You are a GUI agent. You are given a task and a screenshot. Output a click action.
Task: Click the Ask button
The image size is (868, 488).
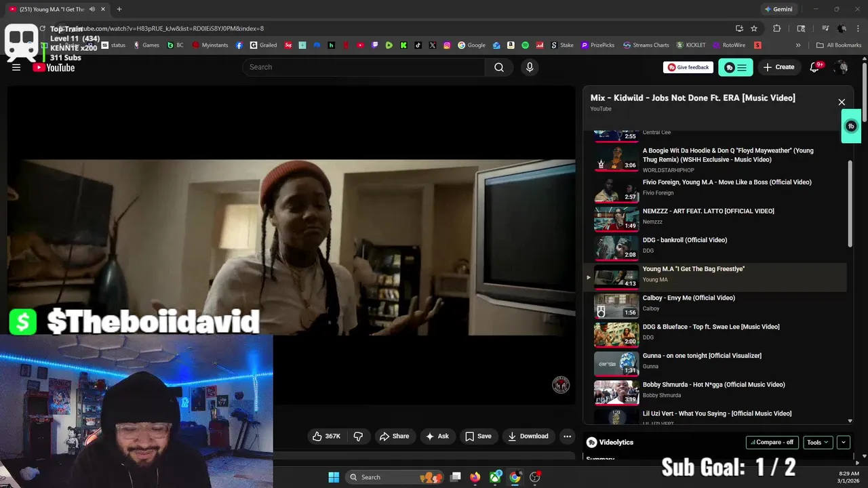click(x=437, y=436)
